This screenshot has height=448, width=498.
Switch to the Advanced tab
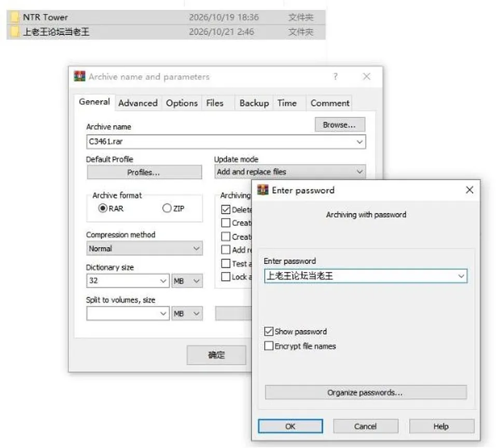tap(138, 103)
